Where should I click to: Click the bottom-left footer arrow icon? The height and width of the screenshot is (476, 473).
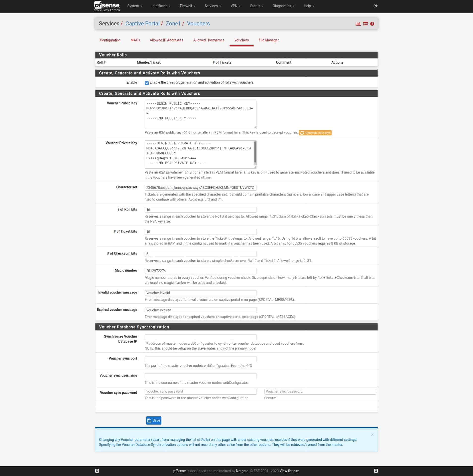pyautogui.click(x=97, y=471)
